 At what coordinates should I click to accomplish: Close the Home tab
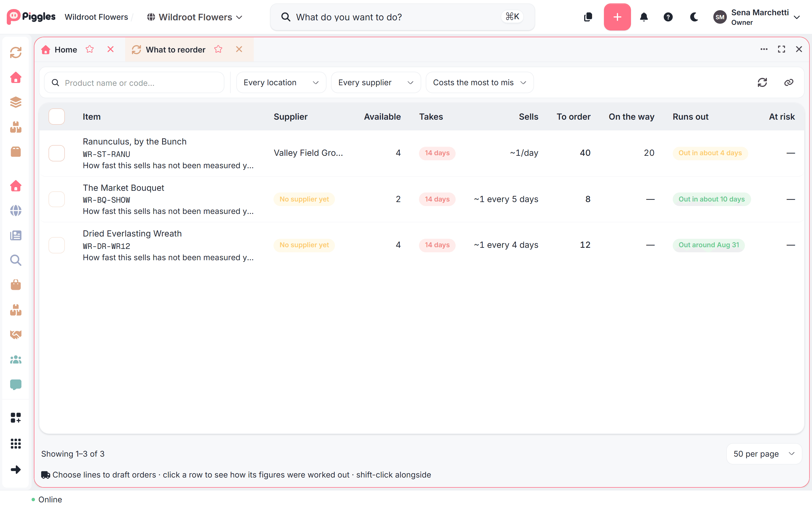point(111,49)
